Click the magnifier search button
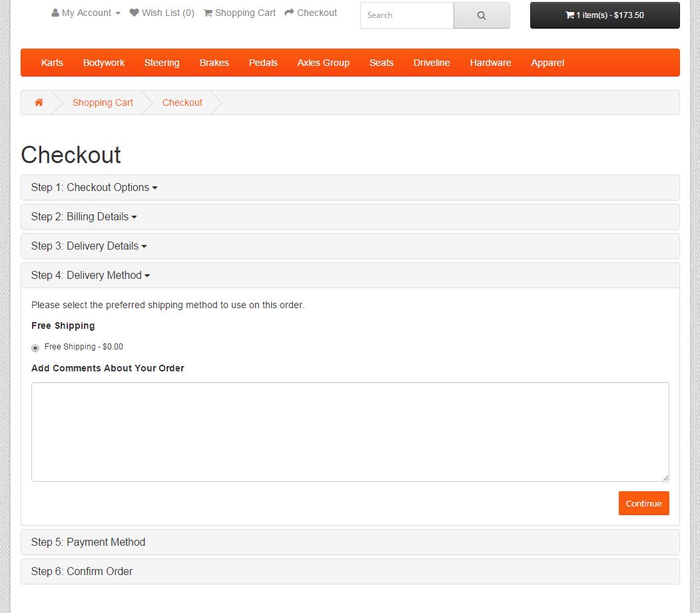The image size is (700, 613). 482,15
